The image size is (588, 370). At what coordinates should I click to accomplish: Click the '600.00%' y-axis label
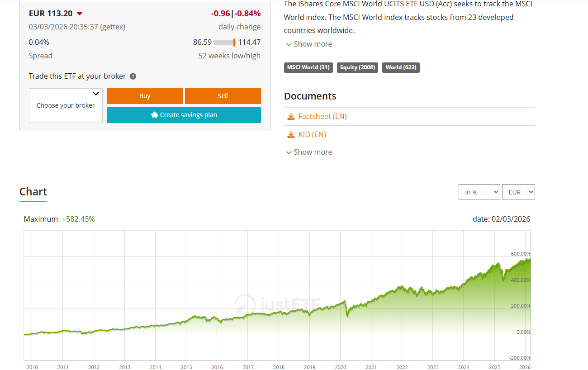point(521,254)
